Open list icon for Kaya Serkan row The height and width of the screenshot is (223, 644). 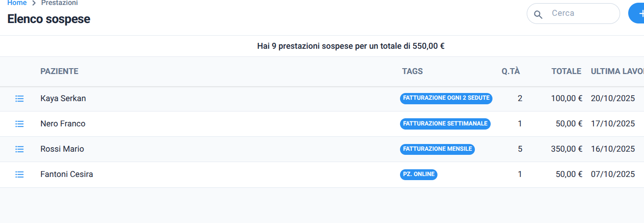tap(19, 98)
